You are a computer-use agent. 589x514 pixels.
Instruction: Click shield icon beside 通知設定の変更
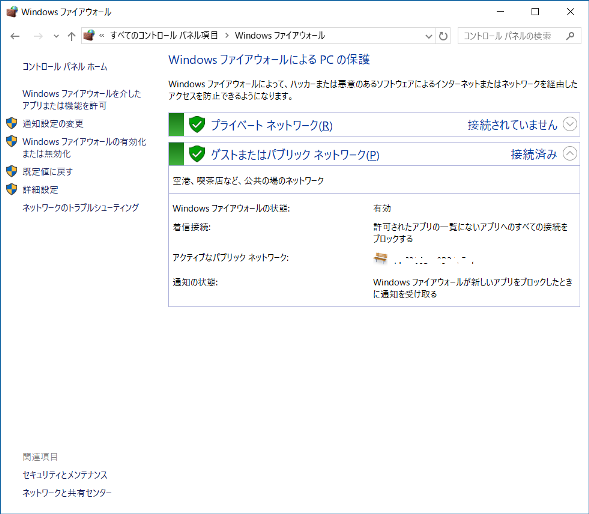[12, 123]
